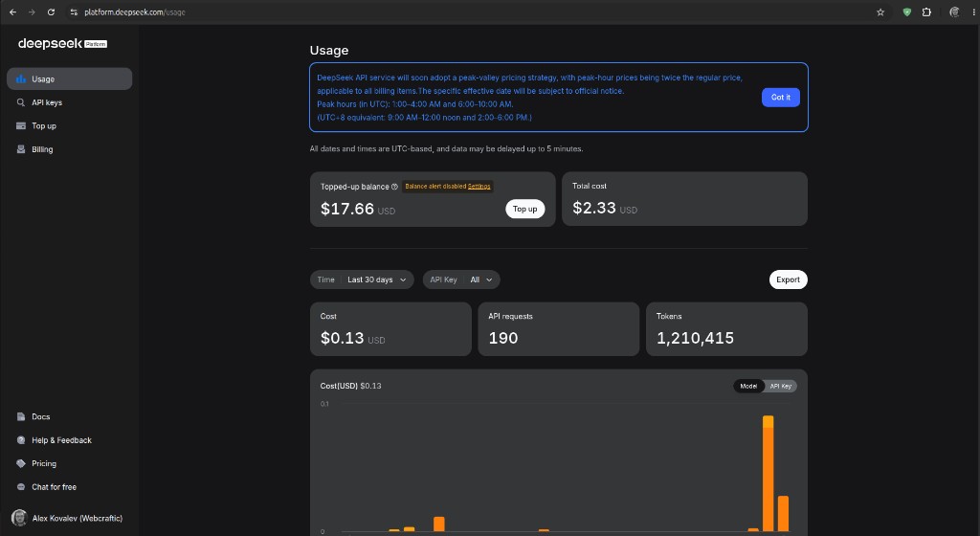Click the Top up card icon

pyautogui.click(x=21, y=125)
